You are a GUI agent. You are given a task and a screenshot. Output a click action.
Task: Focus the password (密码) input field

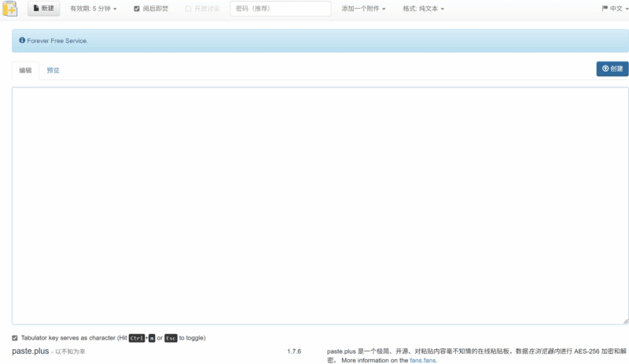[280, 9]
